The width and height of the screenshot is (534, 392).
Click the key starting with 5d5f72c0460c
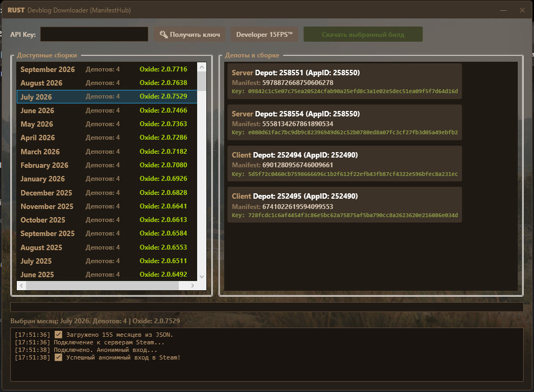[x=353, y=174]
